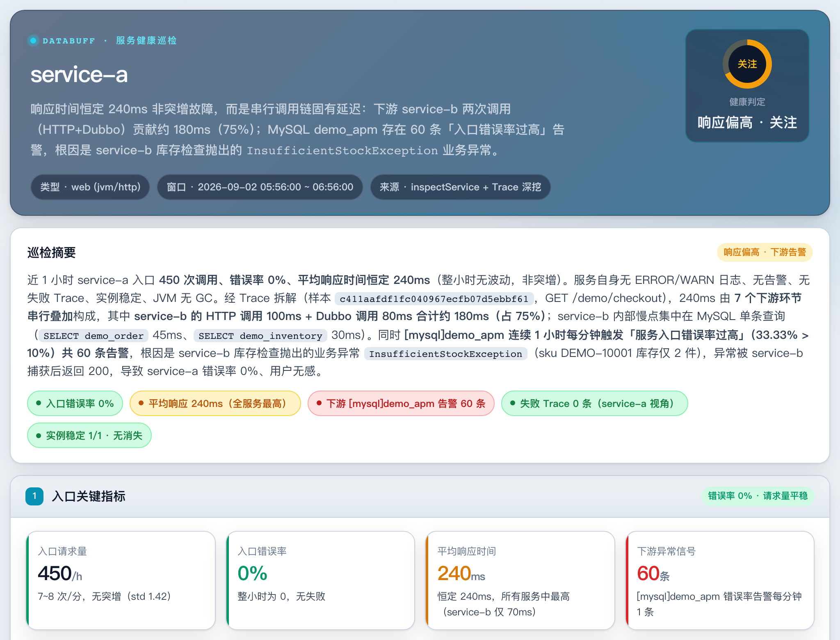
Task: Select the 入口错误率 0% status chip
Action: click(75, 403)
